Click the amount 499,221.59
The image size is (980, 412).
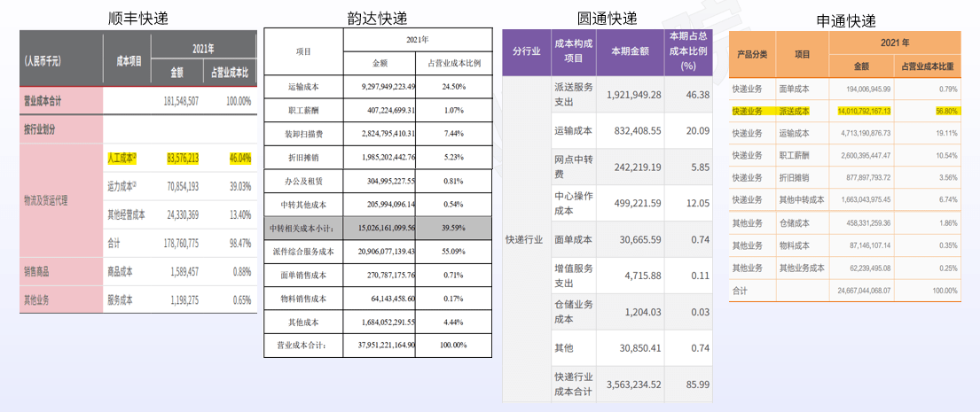pyautogui.click(x=636, y=204)
